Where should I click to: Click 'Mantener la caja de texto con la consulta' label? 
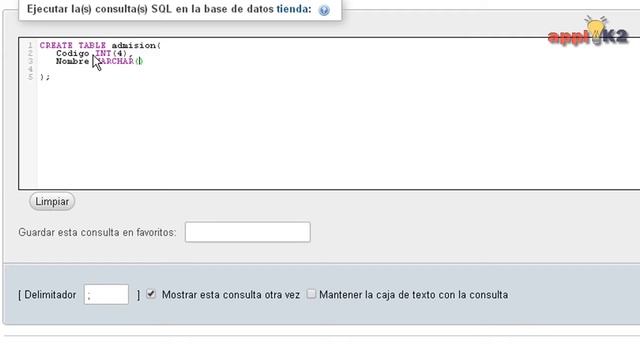pos(413,295)
